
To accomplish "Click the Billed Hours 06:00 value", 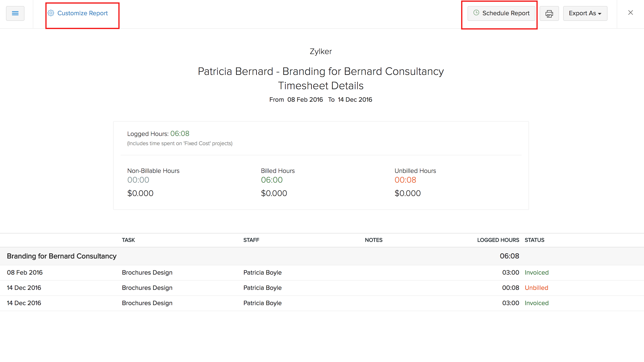I will pyautogui.click(x=271, y=180).
